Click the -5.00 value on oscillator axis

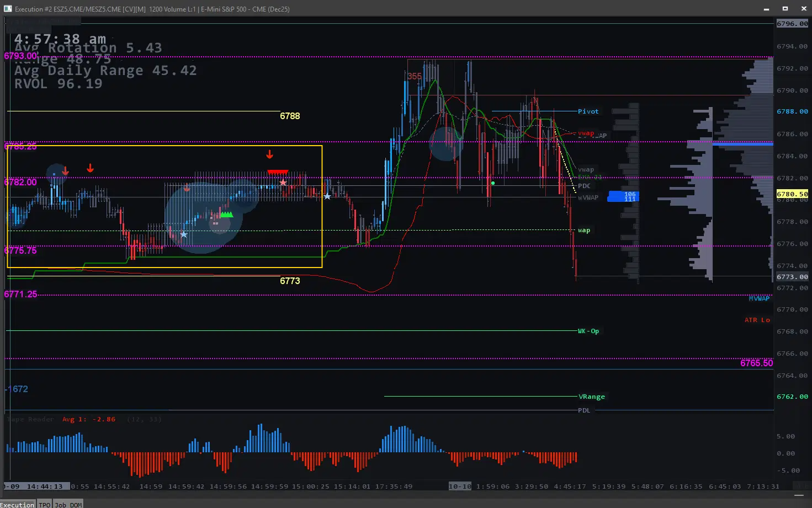pyautogui.click(x=788, y=470)
